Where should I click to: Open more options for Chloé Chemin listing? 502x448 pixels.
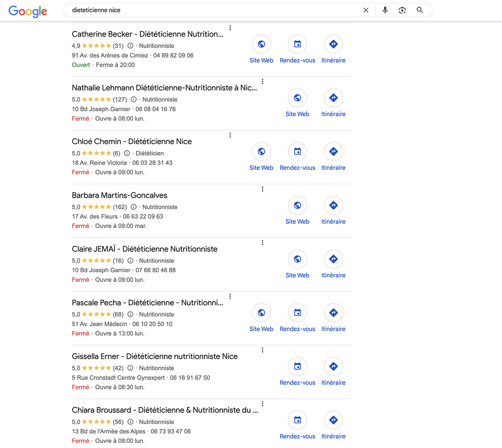230,135
